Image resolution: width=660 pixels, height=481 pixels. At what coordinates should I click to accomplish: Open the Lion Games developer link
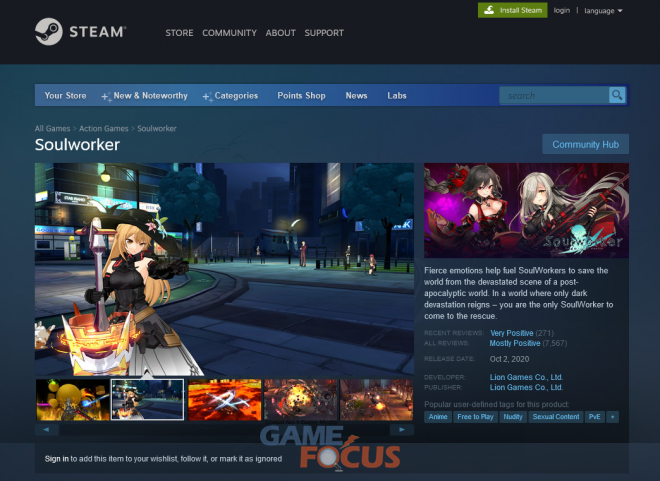[526, 377]
